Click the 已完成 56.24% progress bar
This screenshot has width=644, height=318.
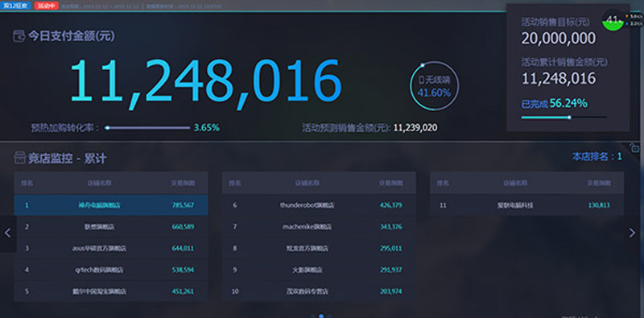coord(563,118)
